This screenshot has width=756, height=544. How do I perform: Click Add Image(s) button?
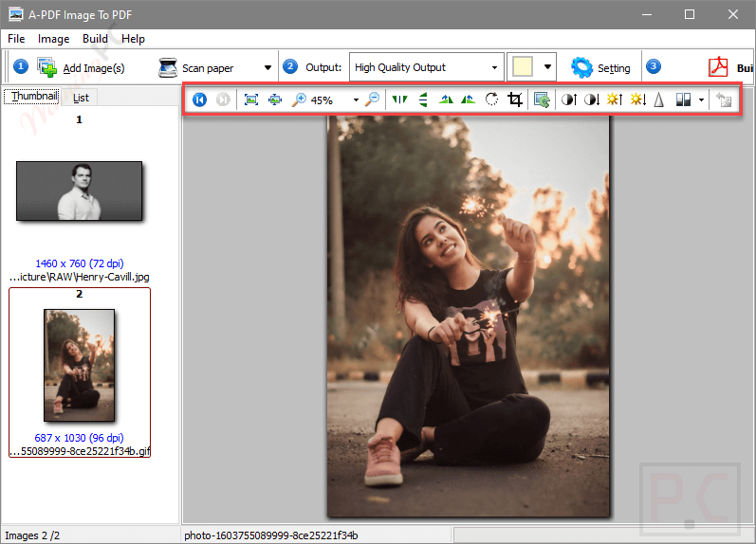point(82,68)
